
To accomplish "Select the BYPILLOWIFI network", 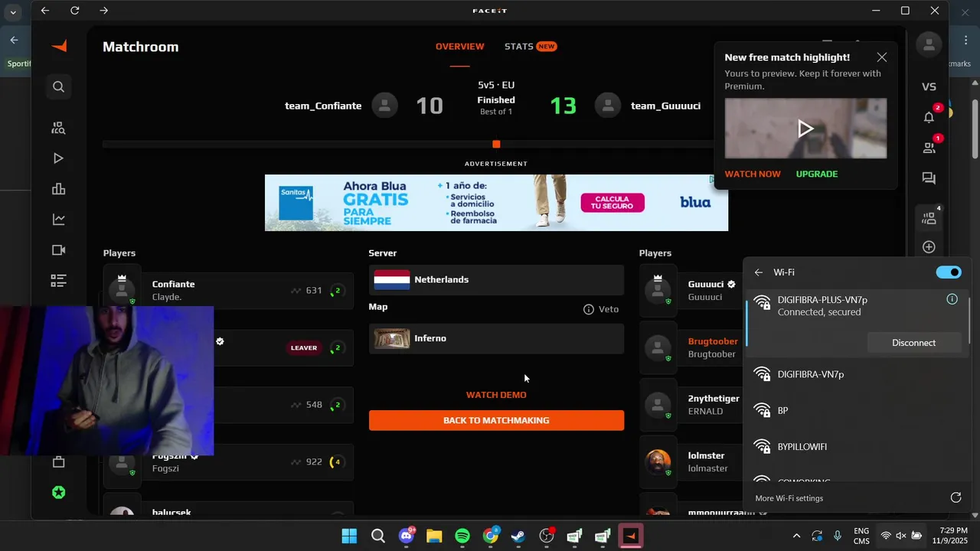I will click(857, 446).
